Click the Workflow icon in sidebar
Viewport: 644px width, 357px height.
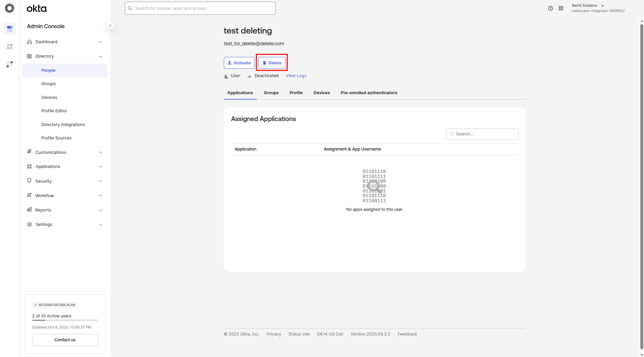[29, 195]
